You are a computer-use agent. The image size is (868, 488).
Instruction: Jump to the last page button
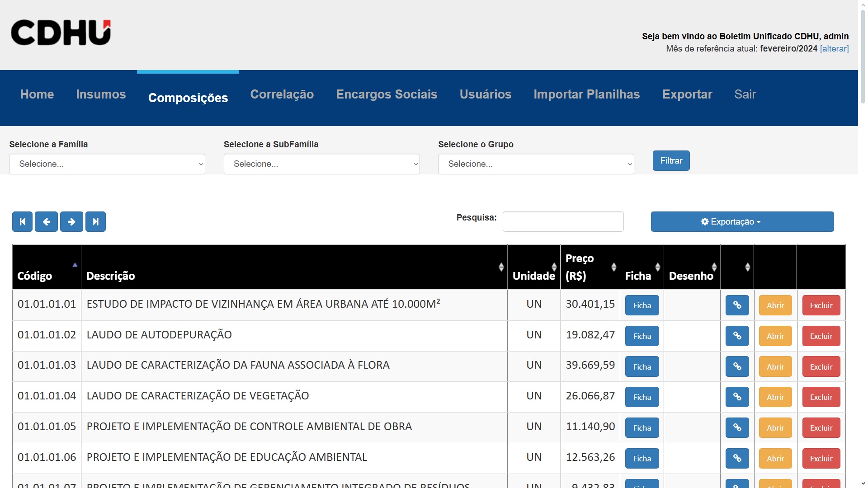(95, 222)
